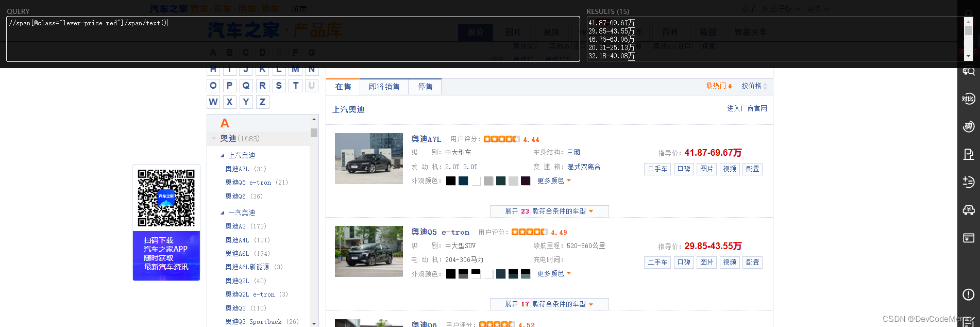
Task: Select letter X in brand index
Action: (230, 102)
